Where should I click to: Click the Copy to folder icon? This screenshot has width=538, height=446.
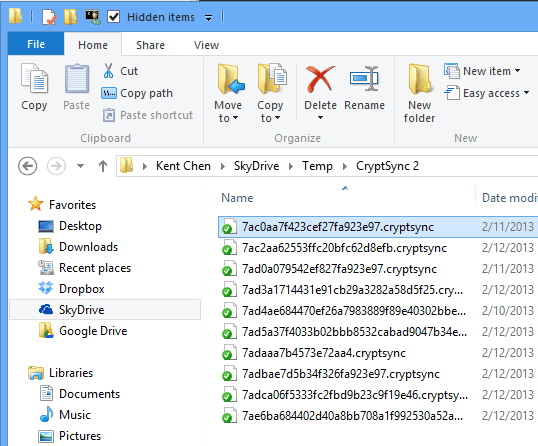[x=272, y=79]
